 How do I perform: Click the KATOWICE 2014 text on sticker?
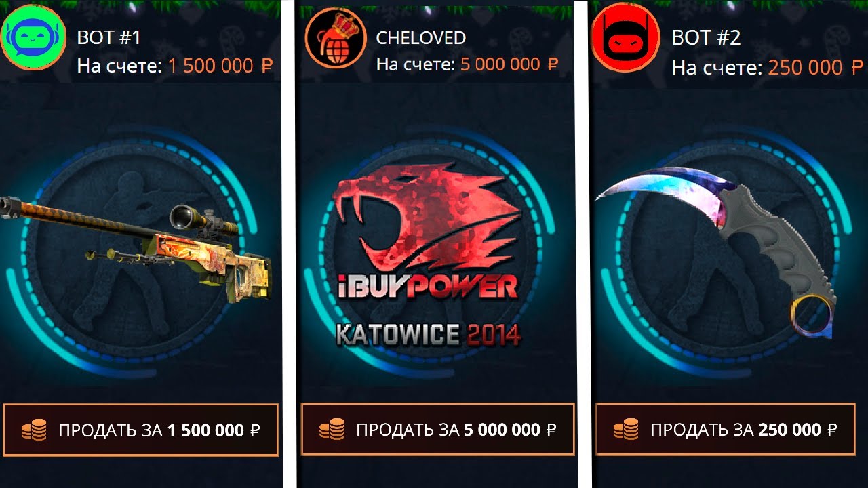[x=428, y=334]
